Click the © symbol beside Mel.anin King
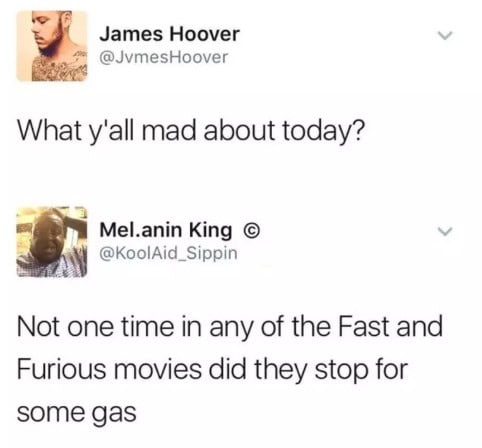The image size is (482, 448). [252, 231]
